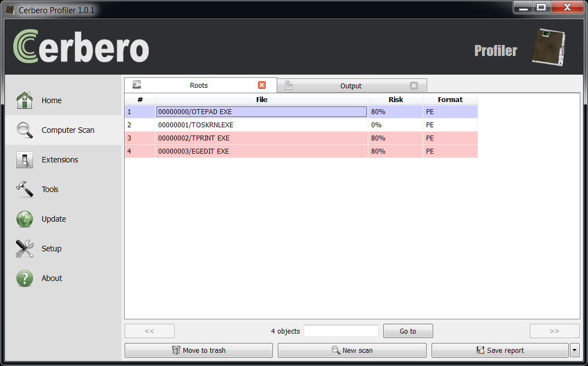Click the 0% risk of TOSKRNLEXE

[x=396, y=125]
